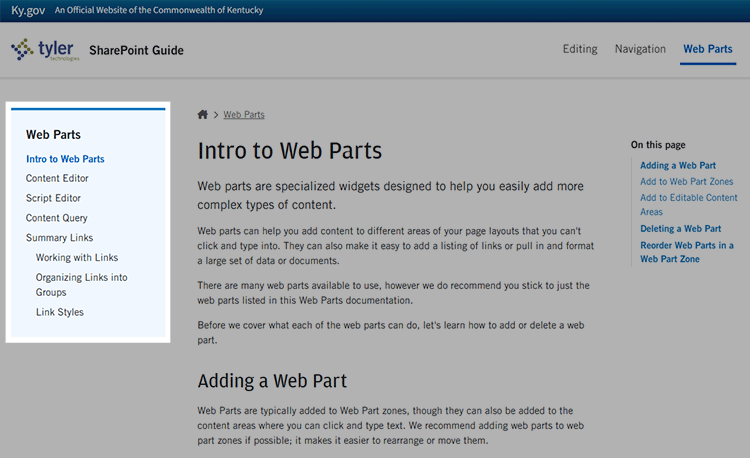750x458 pixels.
Task: Jump to Adding a Web Part section
Action: tap(678, 165)
